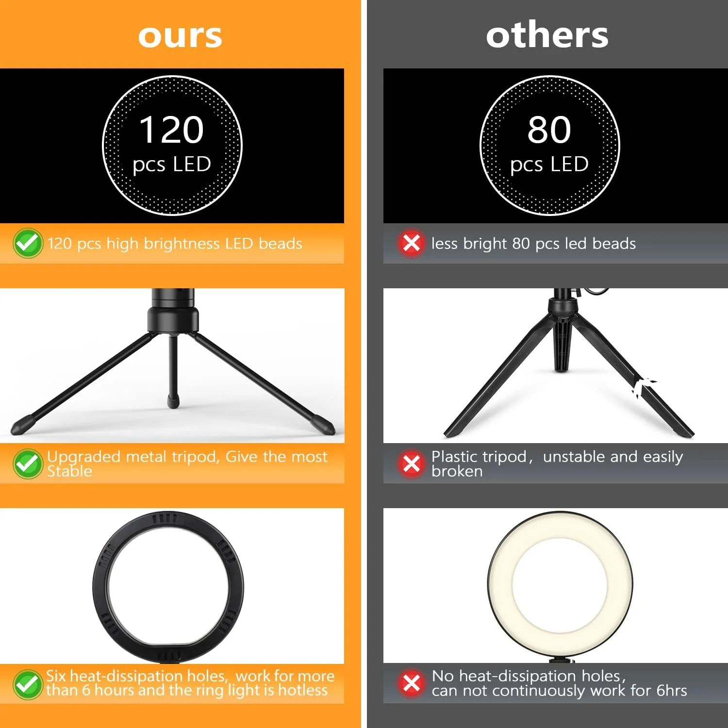Click the 'Upgraded metal tripod' caption text
Image resolution: width=728 pixels, height=728 pixels.
[187, 463]
